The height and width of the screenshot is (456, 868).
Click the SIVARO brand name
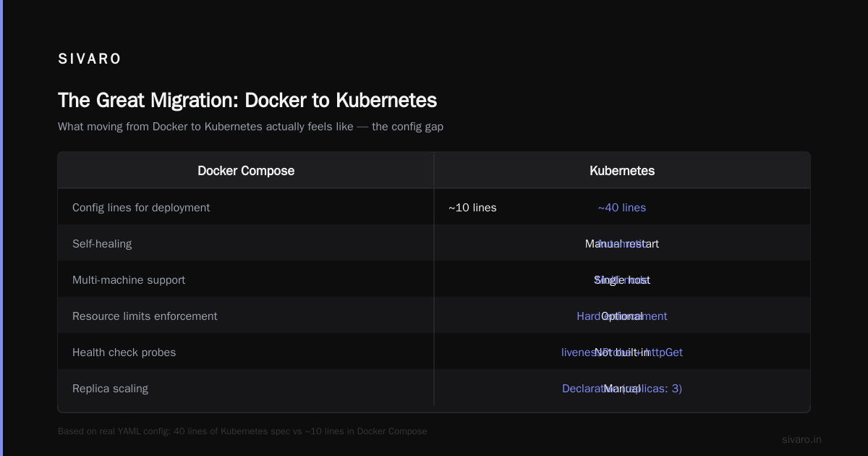(90, 59)
